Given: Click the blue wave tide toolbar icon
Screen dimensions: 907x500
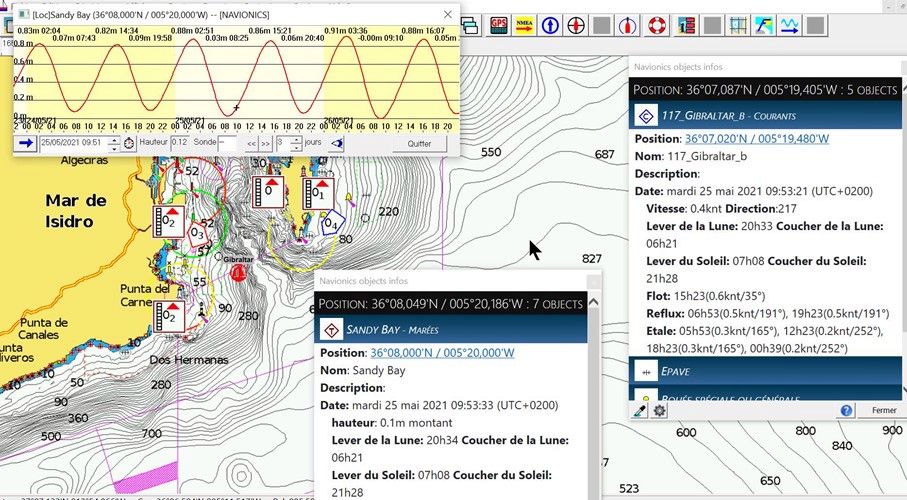Looking at the screenshot, I should [x=789, y=25].
